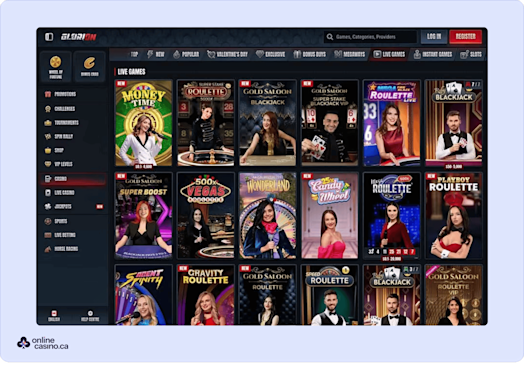Switch to the Megaways category tab
524x372 pixels.
point(350,54)
